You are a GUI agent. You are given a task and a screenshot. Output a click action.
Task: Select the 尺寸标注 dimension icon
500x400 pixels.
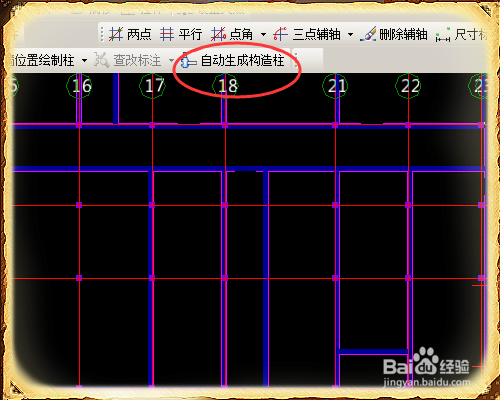[443, 35]
